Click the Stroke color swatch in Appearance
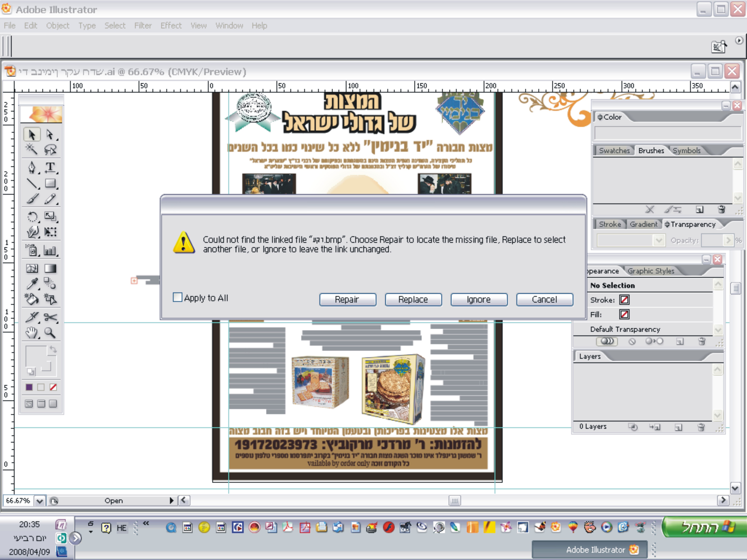This screenshot has width=747, height=560. pos(624,300)
